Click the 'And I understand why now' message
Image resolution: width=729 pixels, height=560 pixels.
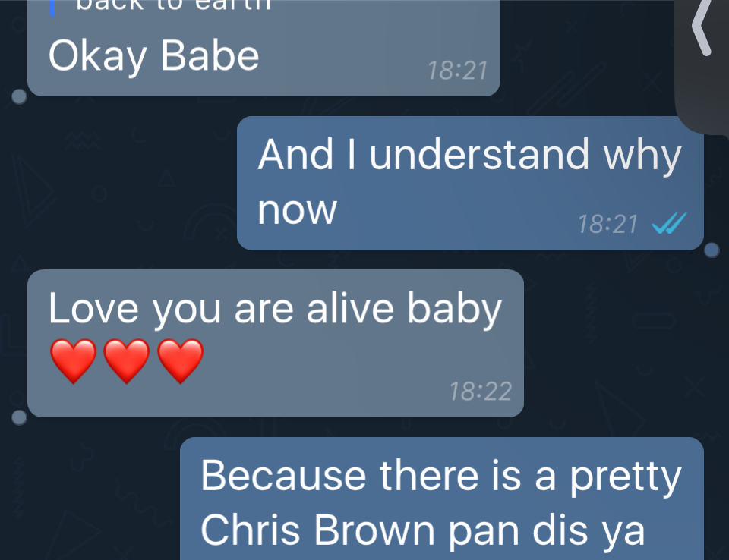(470, 183)
